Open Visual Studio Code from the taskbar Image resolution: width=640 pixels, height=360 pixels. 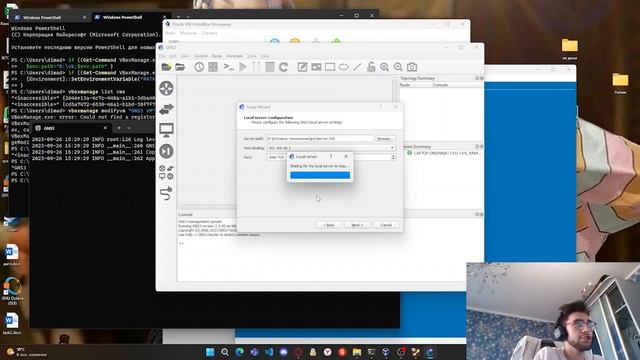269,352
